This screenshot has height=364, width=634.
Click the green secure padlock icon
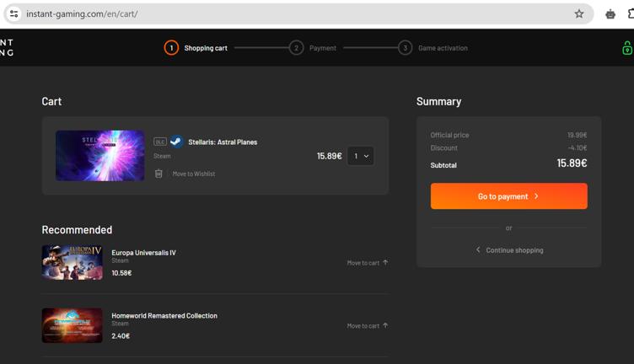pos(627,48)
